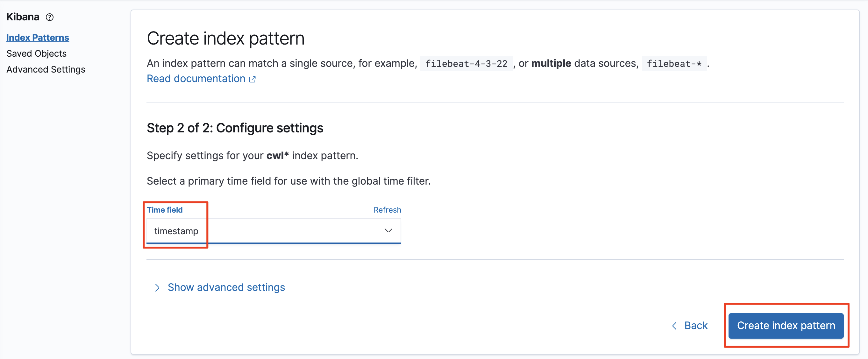This screenshot has width=868, height=359.
Task: Click the Kibana help question mark icon
Action: pos(50,17)
